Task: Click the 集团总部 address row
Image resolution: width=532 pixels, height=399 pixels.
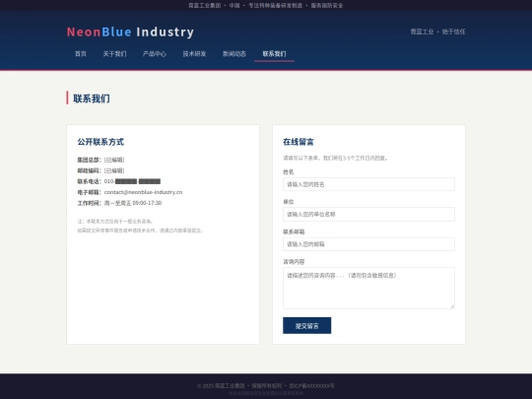Action: [x=100, y=160]
